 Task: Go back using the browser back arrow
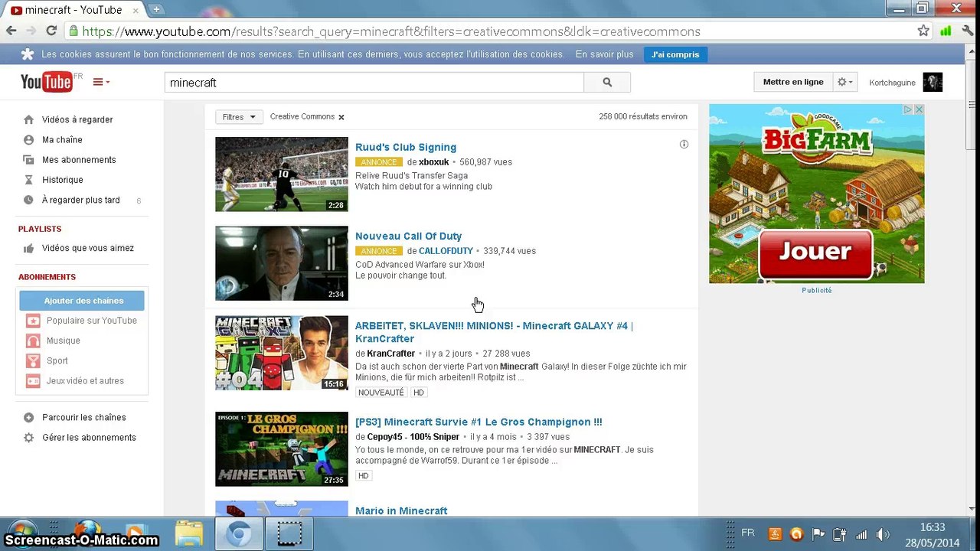(x=11, y=31)
